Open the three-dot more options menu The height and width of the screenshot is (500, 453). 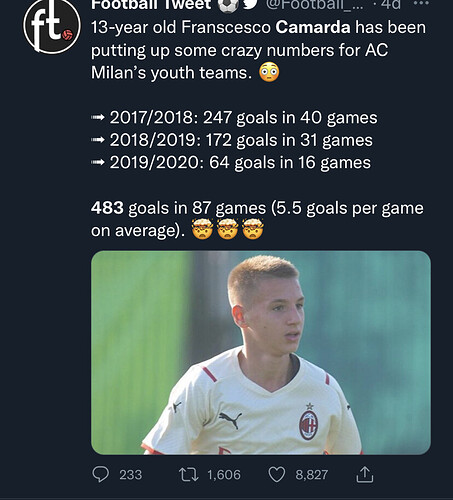(x=423, y=4)
